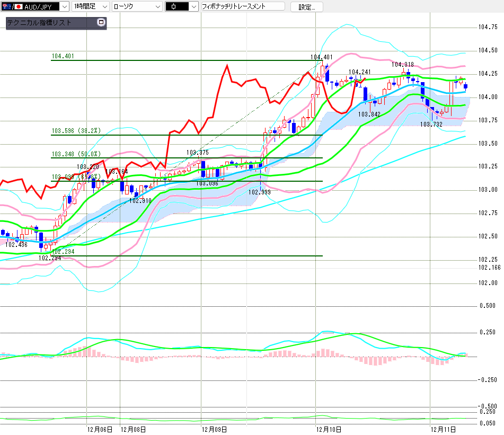Click the 12月11日 date marker on time axis
Screen dimensions: 504x435
click(x=444, y=429)
